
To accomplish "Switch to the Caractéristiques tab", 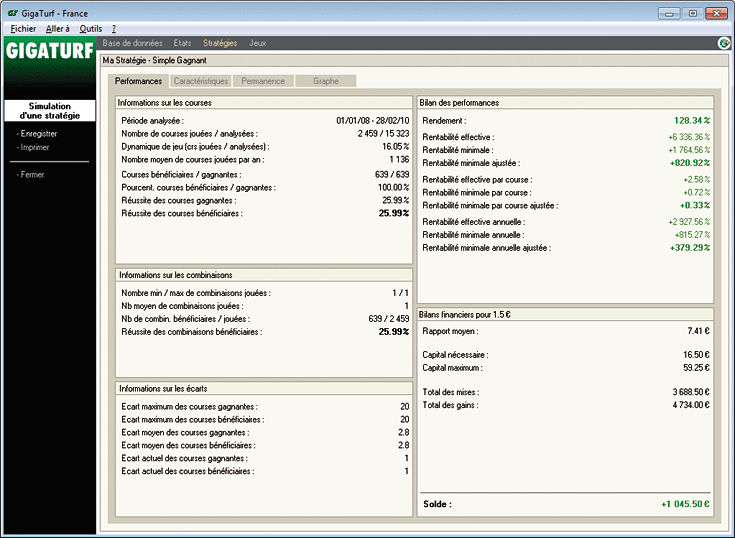I will point(201,81).
